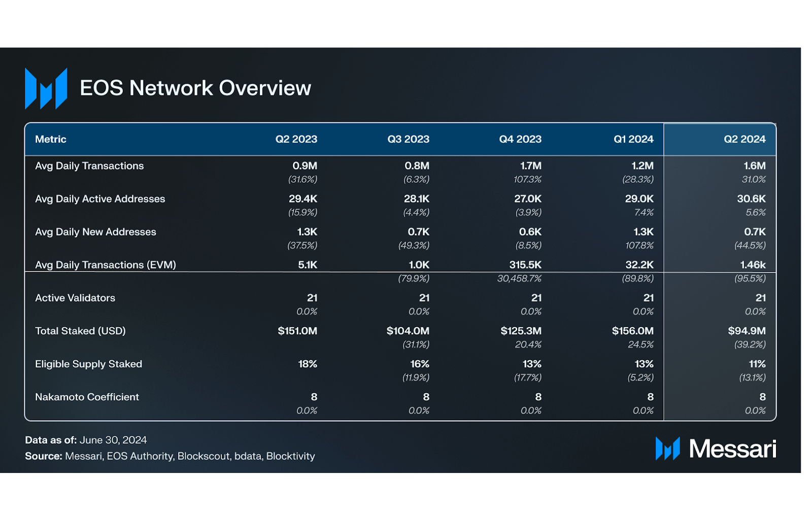This screenshot has height=508, width=812.
Task: Select the Active Validators row label
Action: click(x=75, y=298)
